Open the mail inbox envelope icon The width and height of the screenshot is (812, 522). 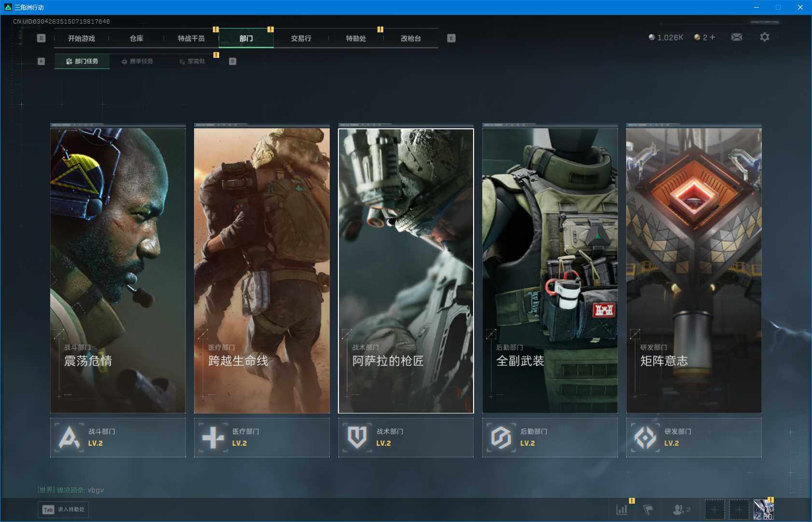(736, 37)
